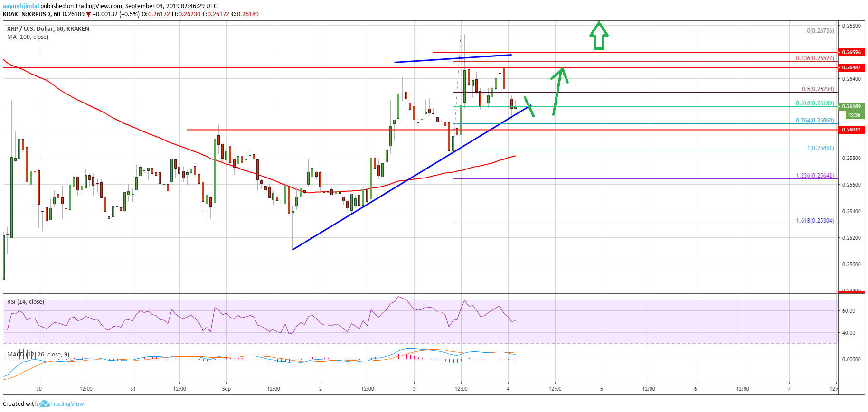
Task: Select the 0.26012 support price label
Action: click(x=851, y=130)
